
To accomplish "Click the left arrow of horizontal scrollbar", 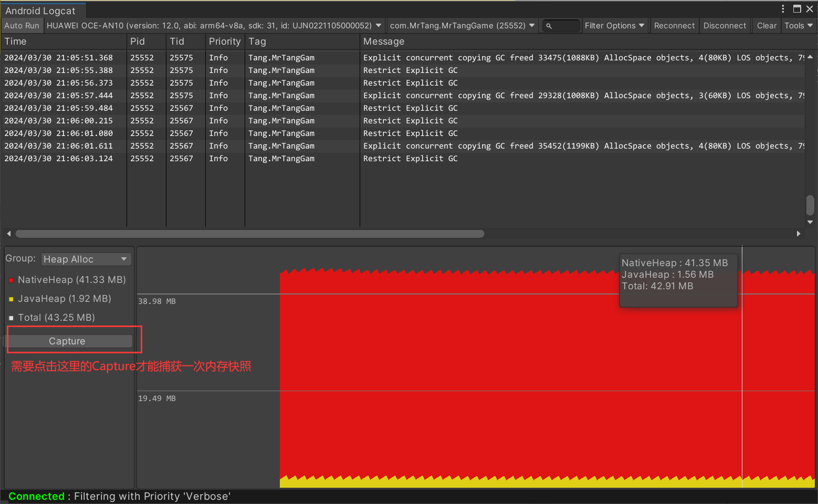I will (8, 234).
